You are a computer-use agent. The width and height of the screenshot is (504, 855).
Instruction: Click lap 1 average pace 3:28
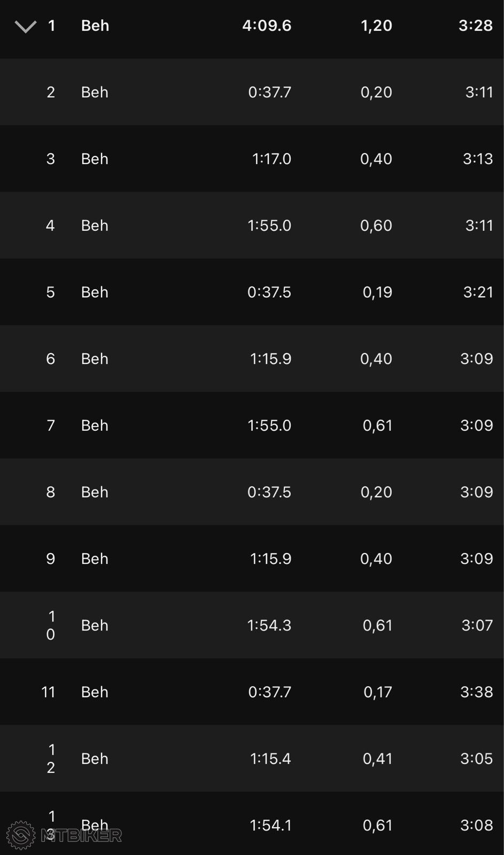(476, 26)
